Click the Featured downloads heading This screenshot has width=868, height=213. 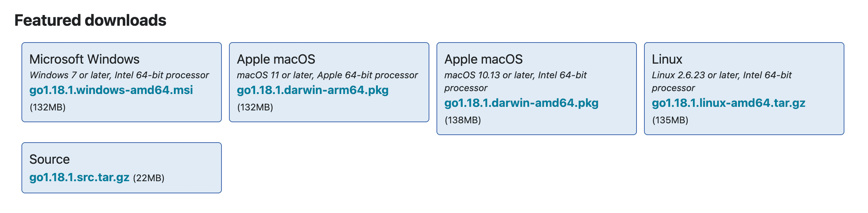pyautogui.click(x=90, y=20)
